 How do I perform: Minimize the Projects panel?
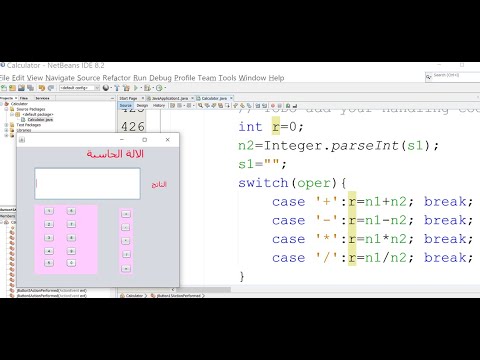[112, 98]
